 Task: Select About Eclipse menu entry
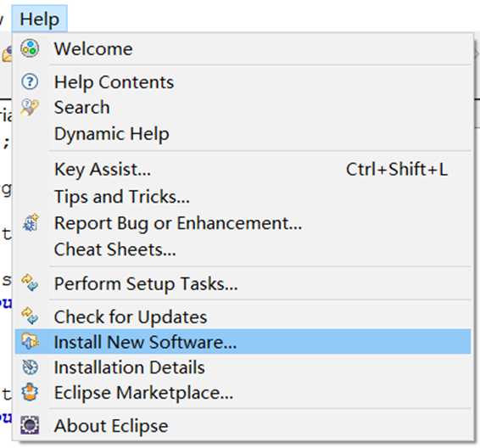tap(243, 425)
